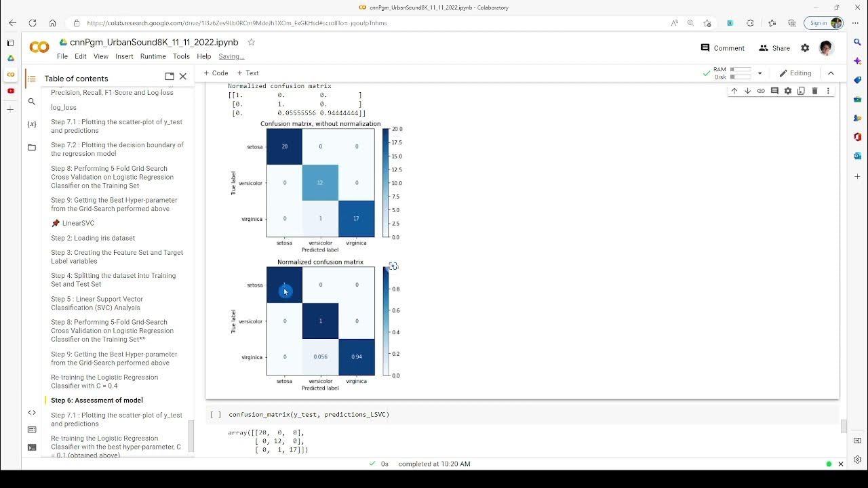Open the Help menu
The image size is (868, 488).
(x=204, y=56)
